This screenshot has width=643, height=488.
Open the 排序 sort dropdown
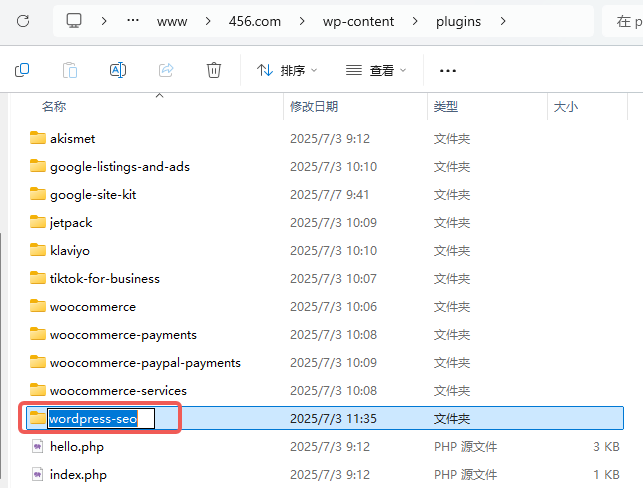click(287, 71)
